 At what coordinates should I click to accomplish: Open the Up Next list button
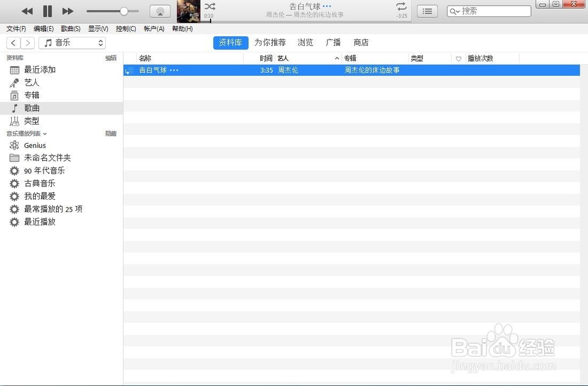(427, 11)
